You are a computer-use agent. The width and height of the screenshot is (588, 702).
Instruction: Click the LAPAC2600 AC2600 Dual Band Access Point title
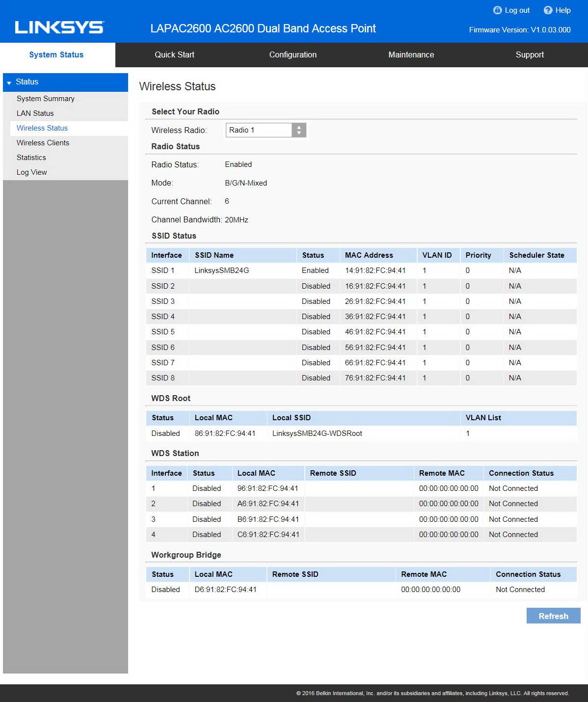(x=263, y=28)
